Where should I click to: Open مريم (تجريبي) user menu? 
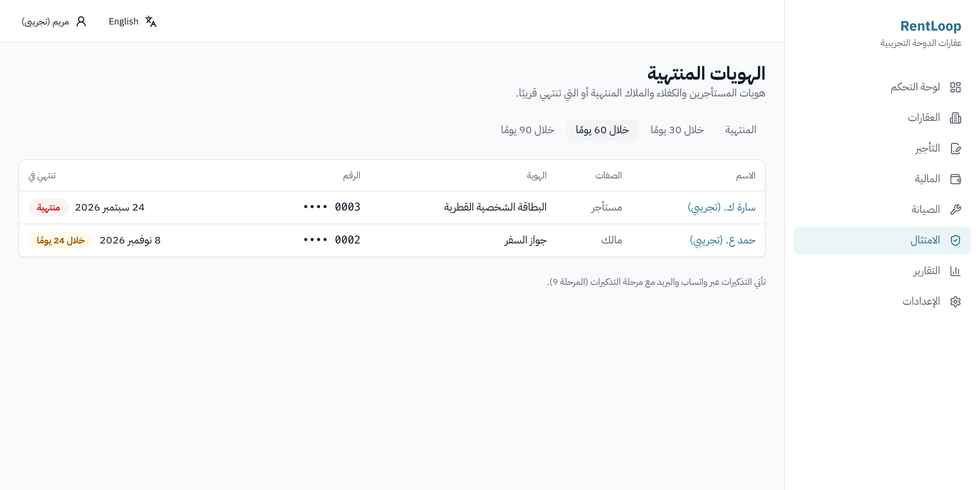[x=54, y=21]
